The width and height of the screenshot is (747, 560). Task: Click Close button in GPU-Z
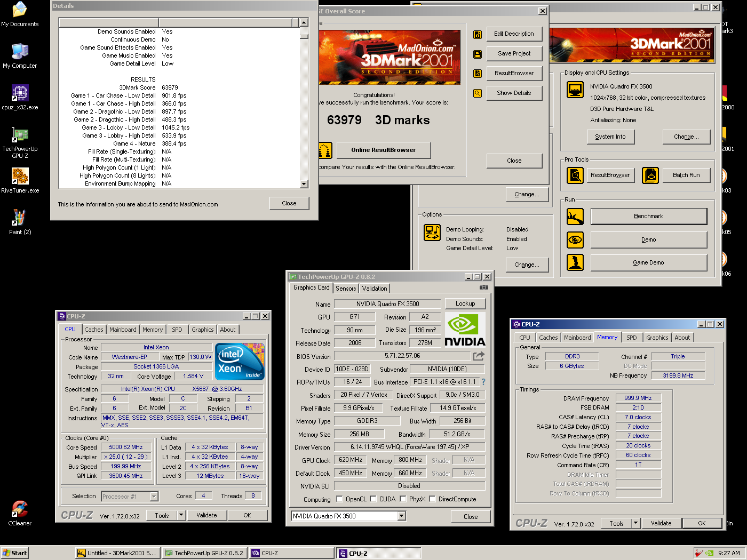point(471,517)
